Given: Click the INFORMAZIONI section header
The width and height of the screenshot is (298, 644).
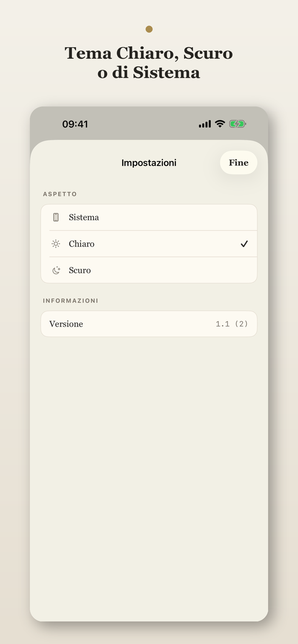Looking at the screenshot, I should pos(71,300).
